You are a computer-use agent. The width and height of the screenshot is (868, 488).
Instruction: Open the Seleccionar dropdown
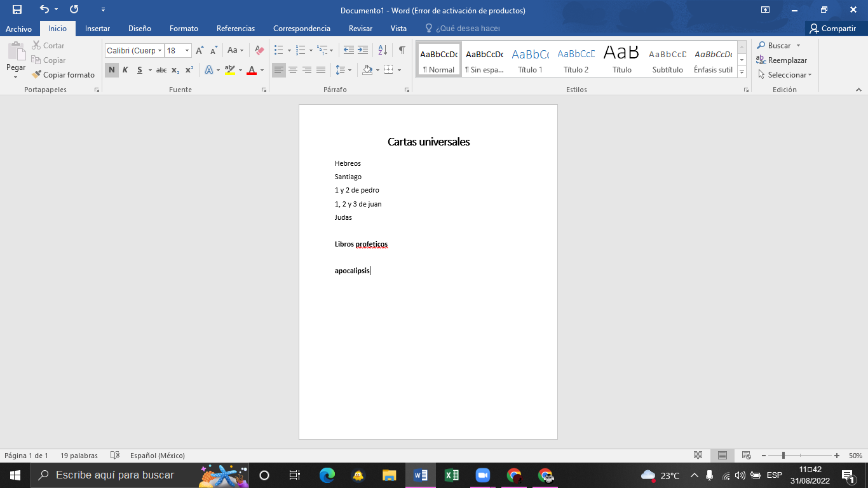784,74
